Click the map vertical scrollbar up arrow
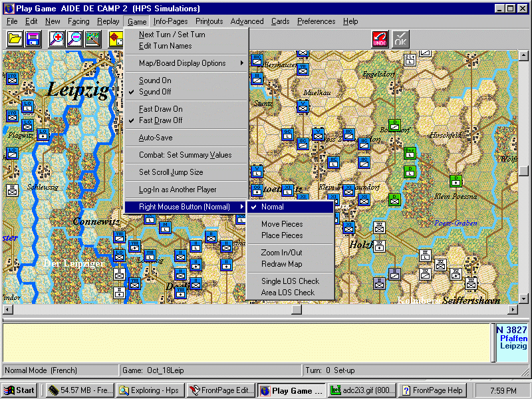 [523, 56]
